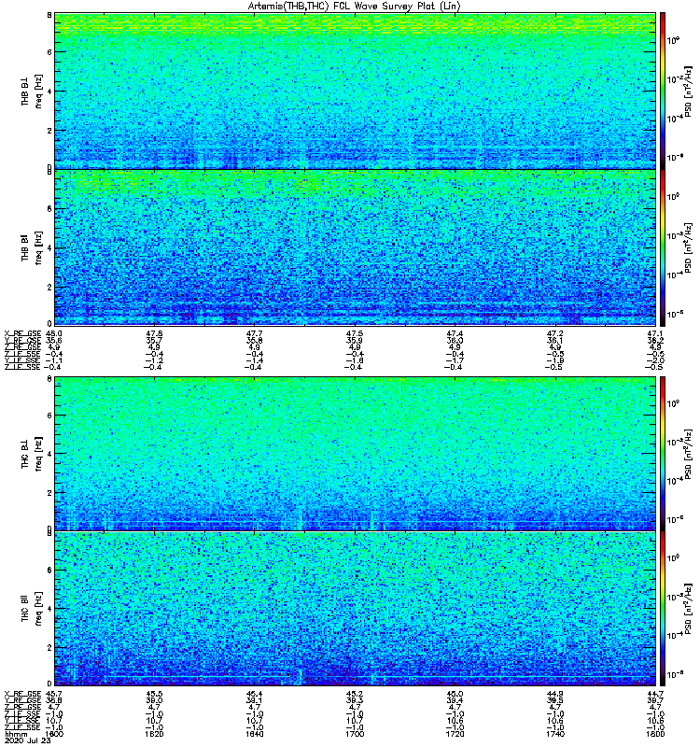Click the color bar beside the THB B⊥ panel

pyautogui.click(x=663, y=91)
